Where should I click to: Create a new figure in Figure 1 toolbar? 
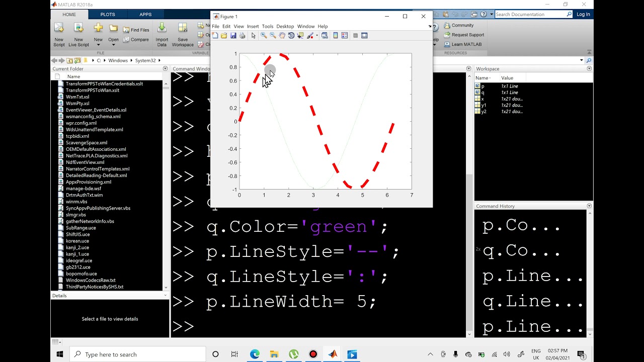pyautogui.click(x=215, y=36)
